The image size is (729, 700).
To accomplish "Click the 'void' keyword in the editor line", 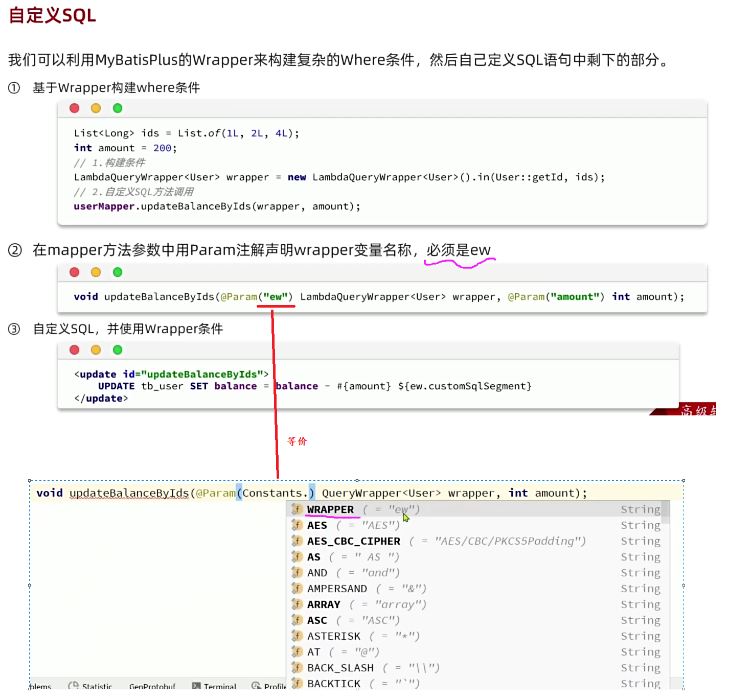I will click(50, 493).
